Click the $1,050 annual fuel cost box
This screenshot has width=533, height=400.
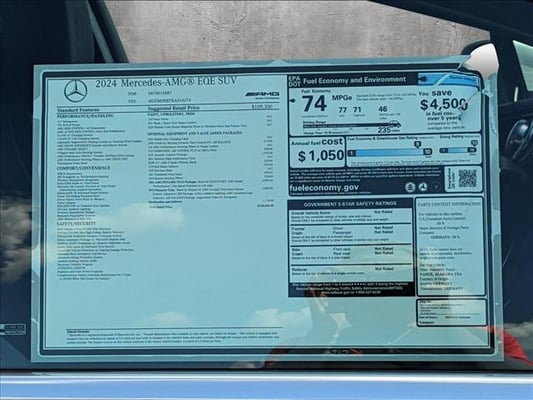click(x=317, y=152)
